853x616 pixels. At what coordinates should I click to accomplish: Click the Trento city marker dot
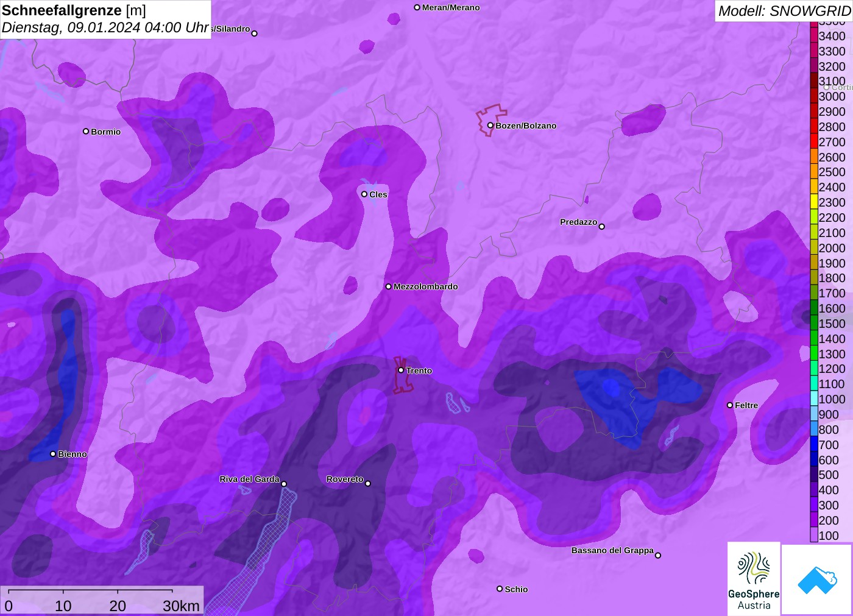[x=401, y=370]
